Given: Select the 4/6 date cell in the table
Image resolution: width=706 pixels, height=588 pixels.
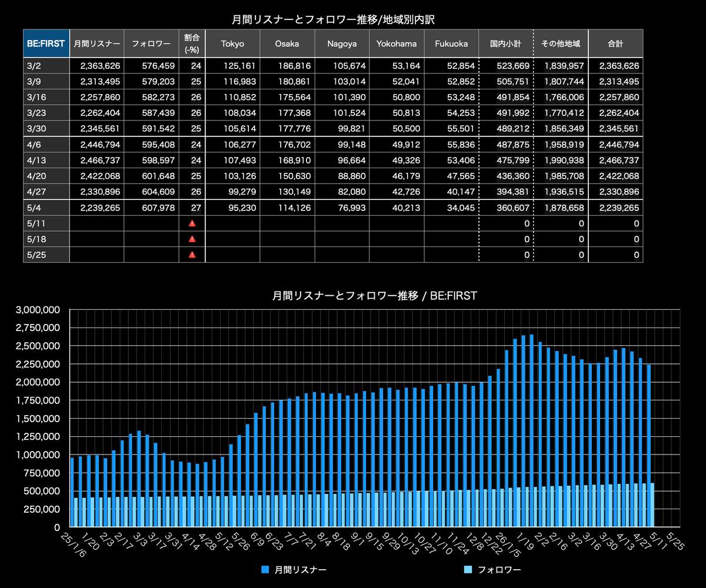Looking at the screenshot, I should tap(46, 145).
